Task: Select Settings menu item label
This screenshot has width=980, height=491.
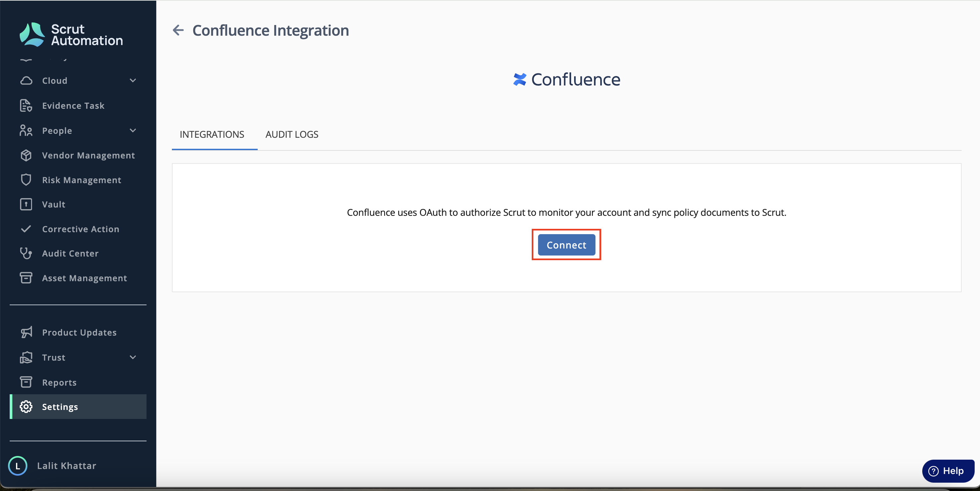Action: pos(60,407)
